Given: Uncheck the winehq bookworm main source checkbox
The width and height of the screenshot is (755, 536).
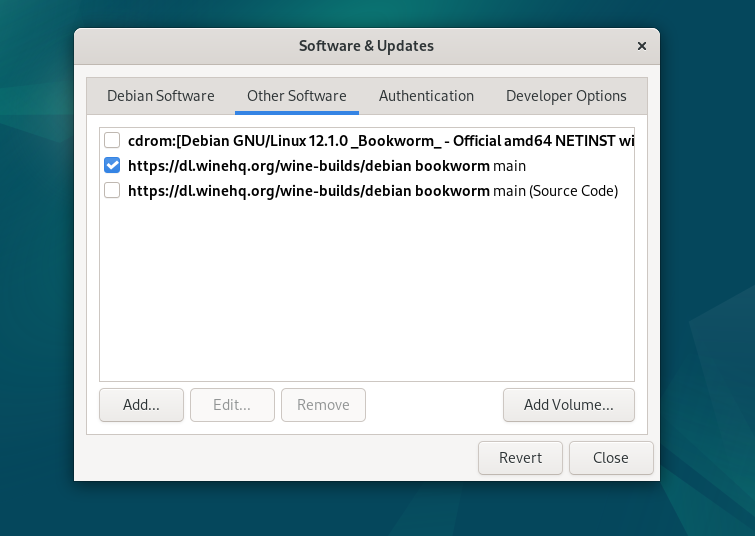Looking at the screenshot, I should (112, 165).
